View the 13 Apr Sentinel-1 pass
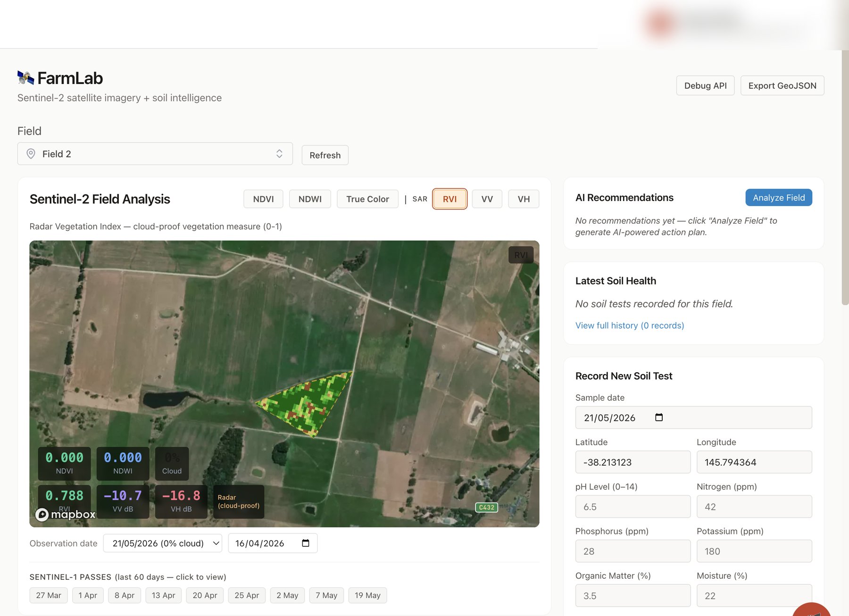The image size is (849, 616). pos(163,595)
